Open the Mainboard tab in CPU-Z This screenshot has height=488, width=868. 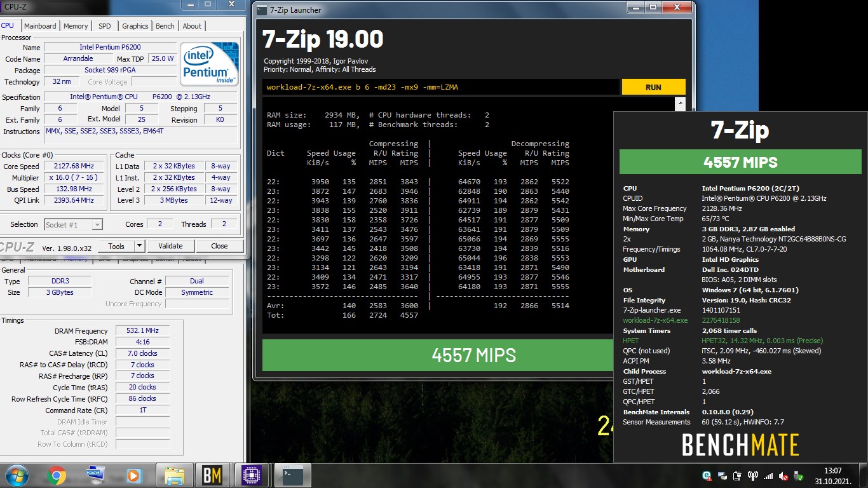40,26
